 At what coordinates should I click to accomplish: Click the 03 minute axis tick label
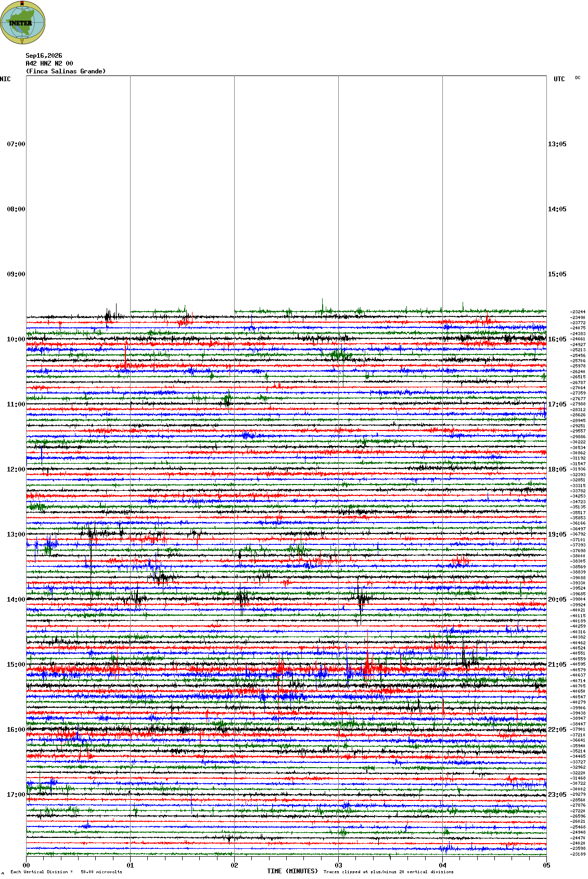[338, 865]
